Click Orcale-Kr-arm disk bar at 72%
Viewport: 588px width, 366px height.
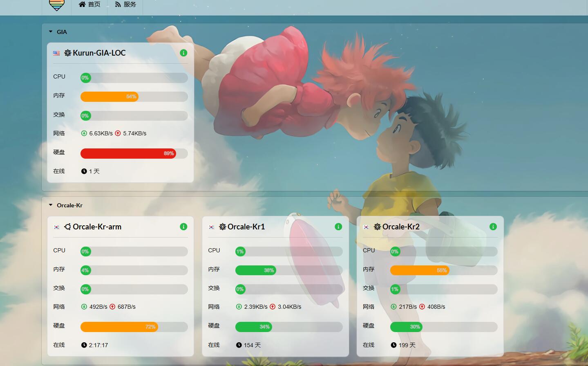click(x=134, y=327)
